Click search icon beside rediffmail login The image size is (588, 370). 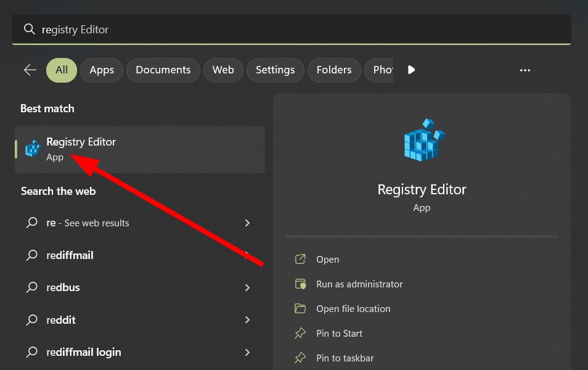pyautogui.click(x=32, y=351)
